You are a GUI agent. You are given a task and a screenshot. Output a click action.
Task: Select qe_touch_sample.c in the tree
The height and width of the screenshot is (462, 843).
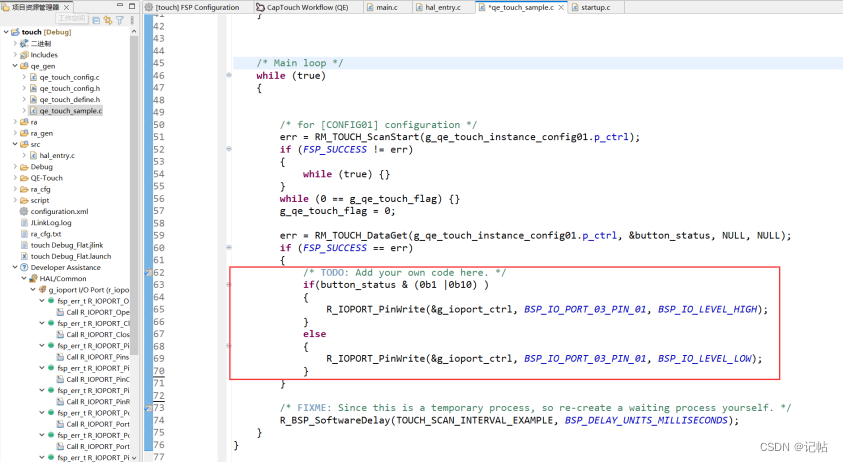coord(70,110)
